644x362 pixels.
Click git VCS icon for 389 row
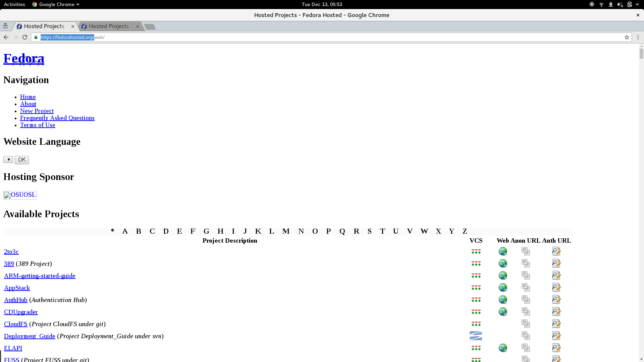[x=476, y=263]
